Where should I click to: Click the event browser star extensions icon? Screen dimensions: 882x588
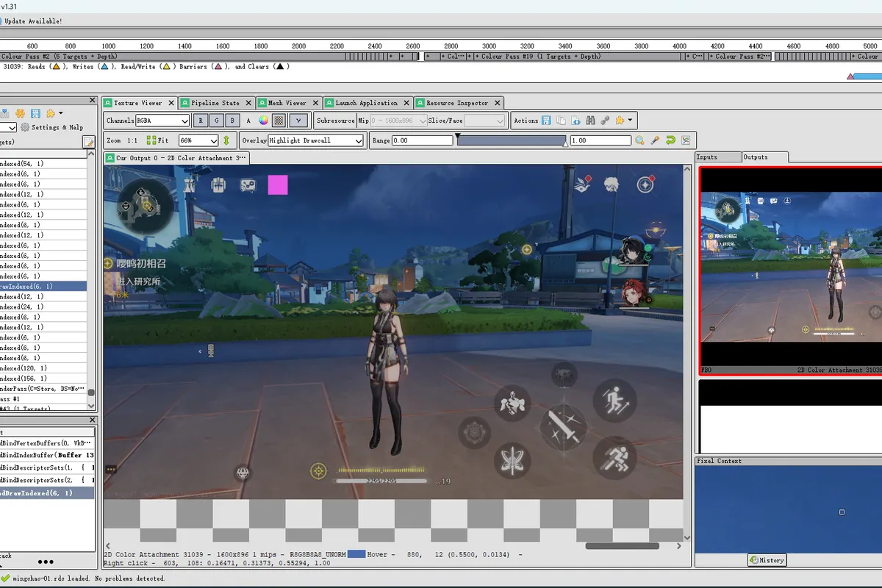51,113
